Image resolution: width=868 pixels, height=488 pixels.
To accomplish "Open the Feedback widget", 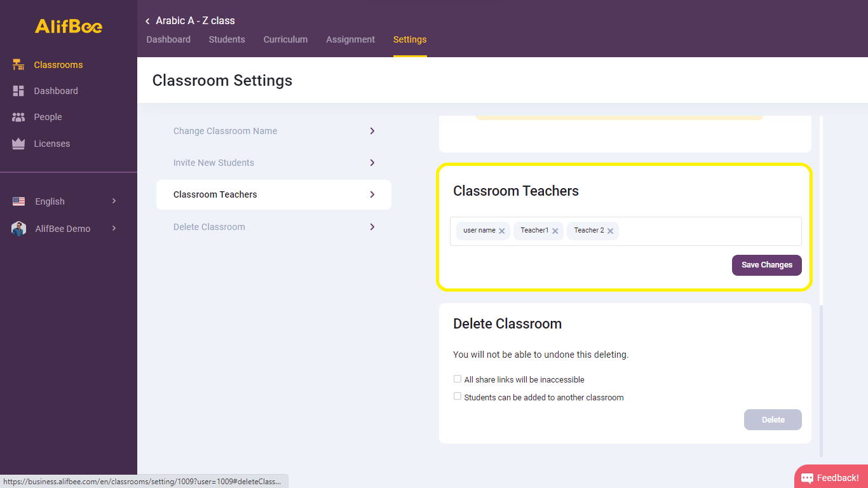I will pyautogui.click(x=831, y=477).
